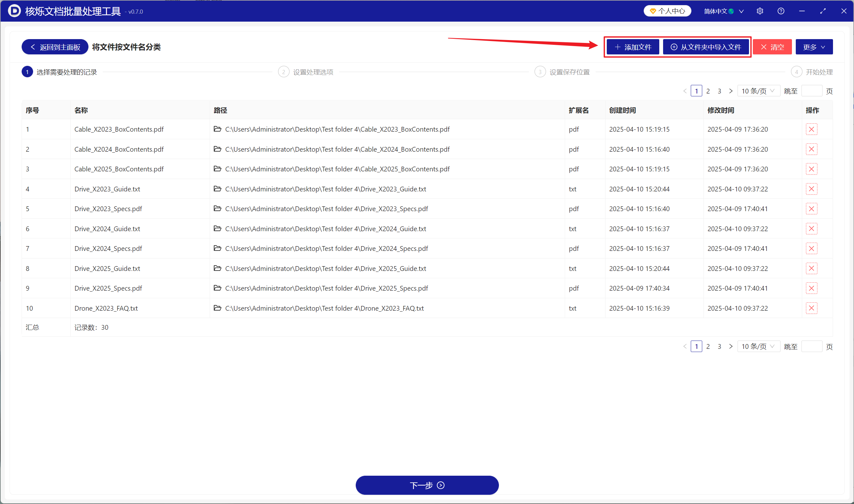Open folder icon for Drone_X2023_FAQ.txt path
Image resolution: width=854 pixels, height=504 pixels.
point(218,308)
